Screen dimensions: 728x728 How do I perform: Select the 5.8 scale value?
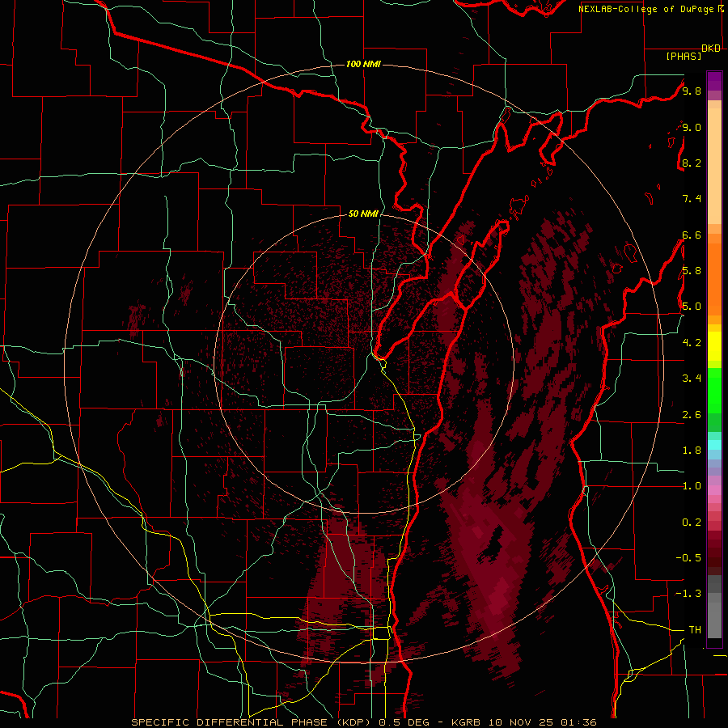(x=692, y=271)
